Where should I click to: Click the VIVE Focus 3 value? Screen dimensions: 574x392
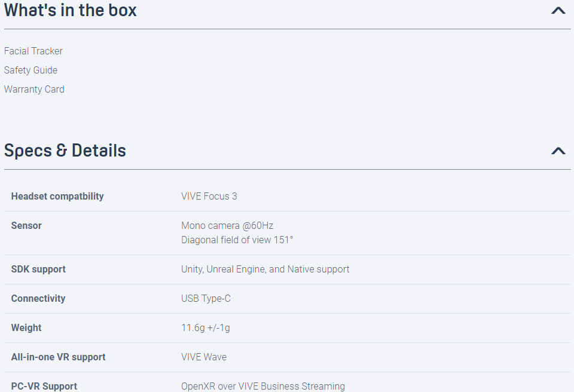209,197
